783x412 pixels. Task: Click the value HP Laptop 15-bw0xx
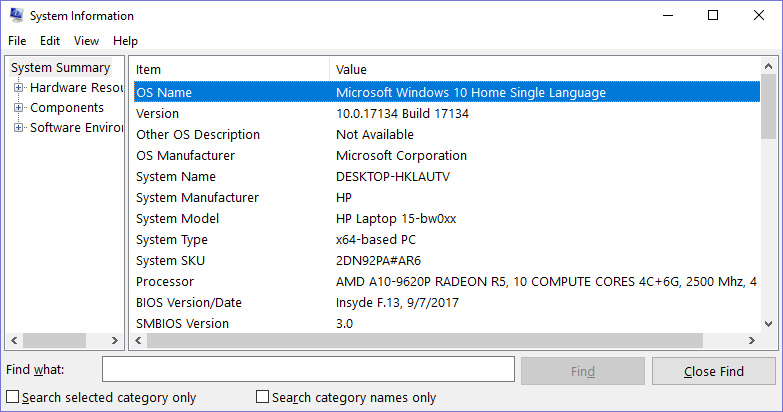coord(396,218)
